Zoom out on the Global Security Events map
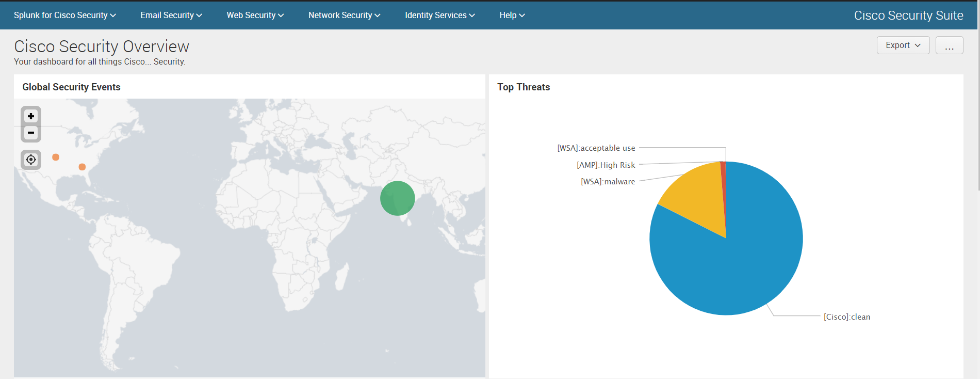Viewport: 980px width, 379px height. point(31,133)
